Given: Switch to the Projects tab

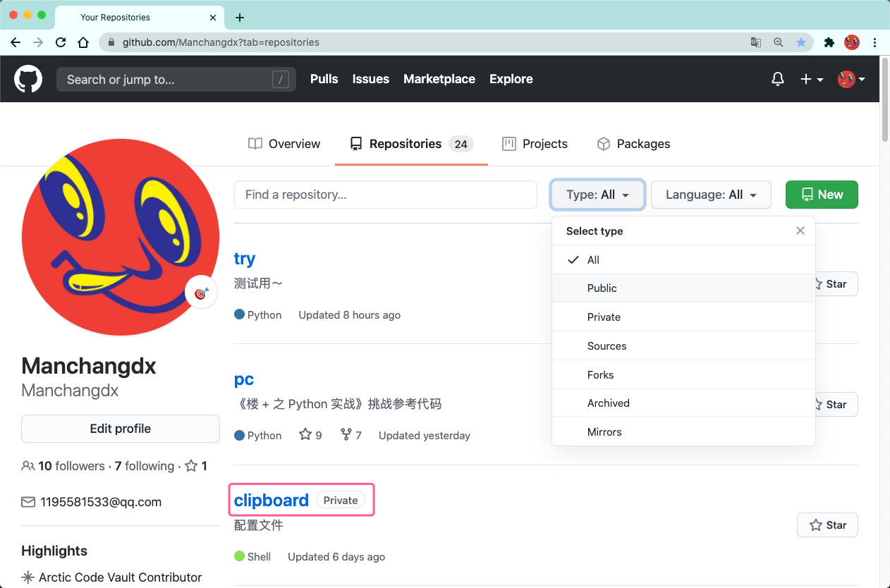Looking at the screenshot, I should pos(535,144).
